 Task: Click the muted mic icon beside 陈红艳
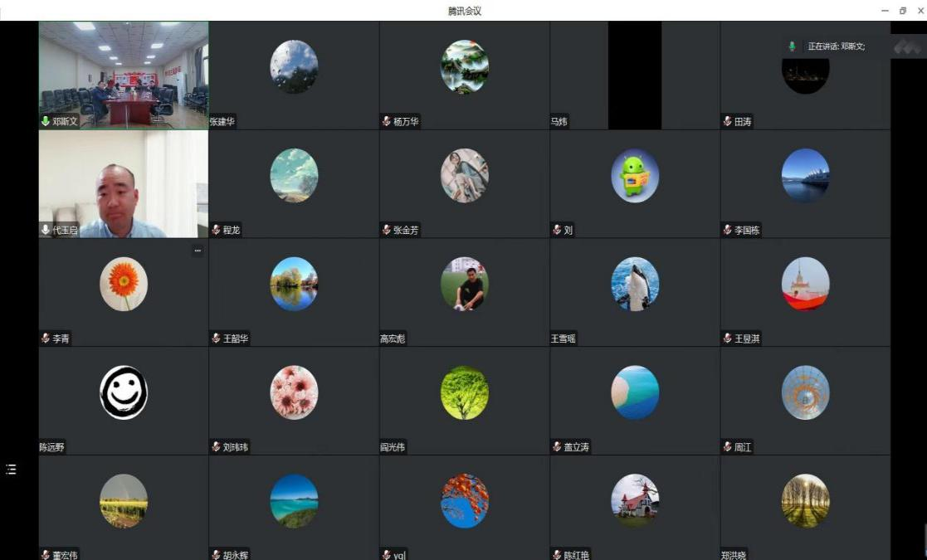[556, 555]
